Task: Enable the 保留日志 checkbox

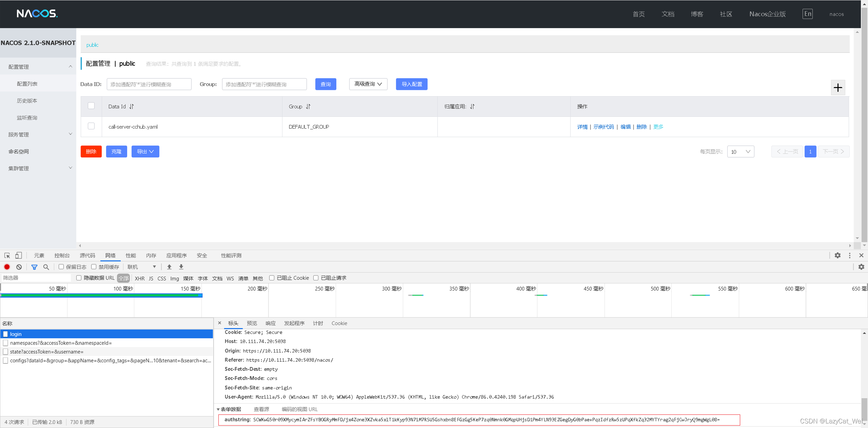Action: point(61,267)
